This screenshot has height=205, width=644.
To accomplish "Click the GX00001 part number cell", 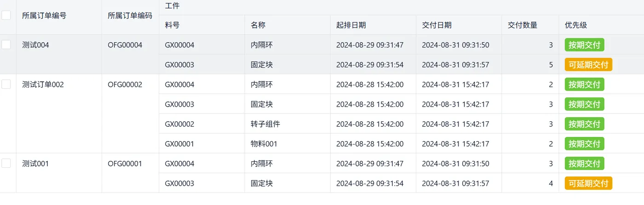I will [179, 144].
